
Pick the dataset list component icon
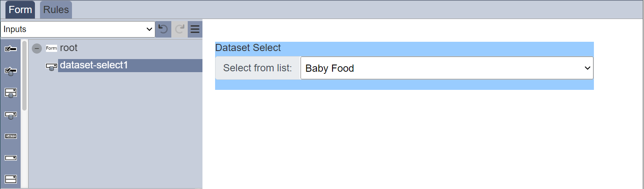coord(11,93)
